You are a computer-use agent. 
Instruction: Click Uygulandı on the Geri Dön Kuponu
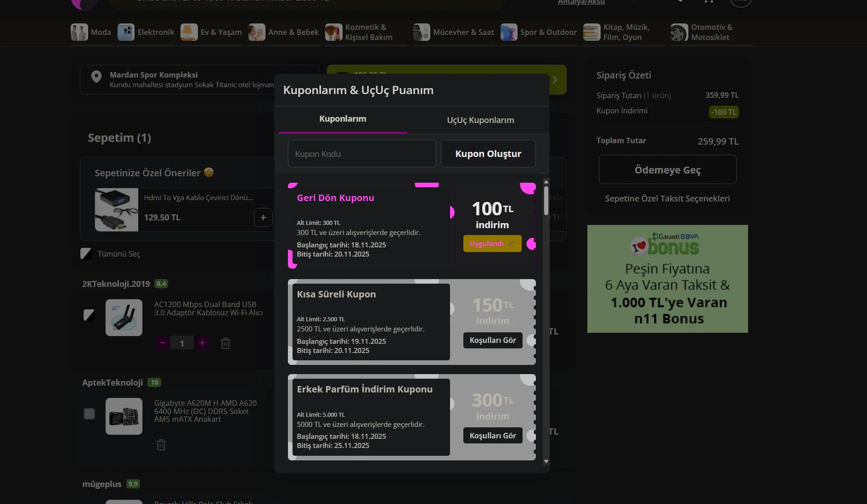click(492, 244)
